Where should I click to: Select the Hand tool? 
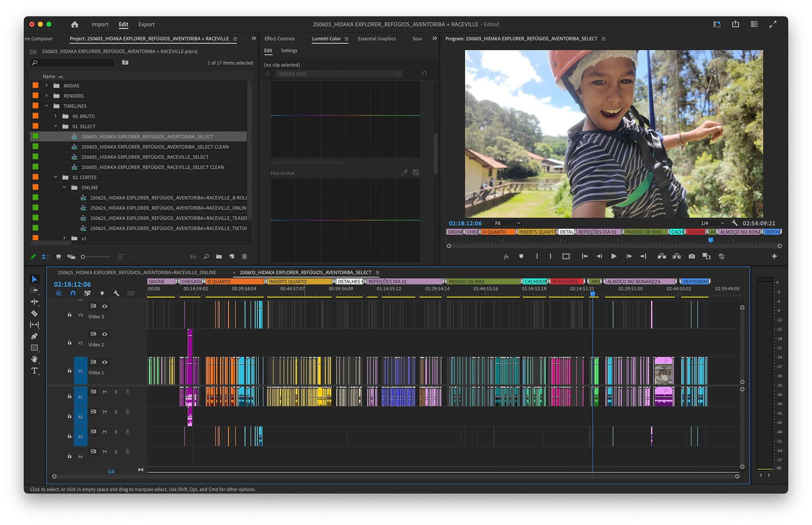tap(35, 359)
